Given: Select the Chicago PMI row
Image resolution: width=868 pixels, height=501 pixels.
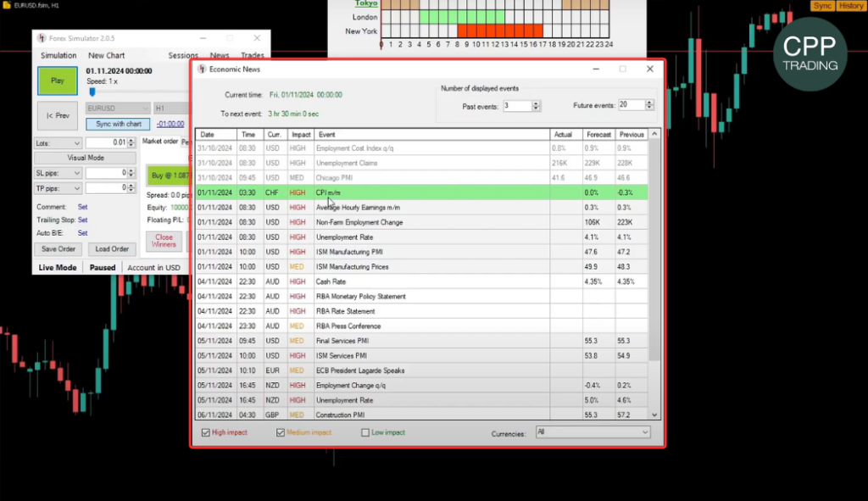Looking at the screenshot, I should (422, 178).
